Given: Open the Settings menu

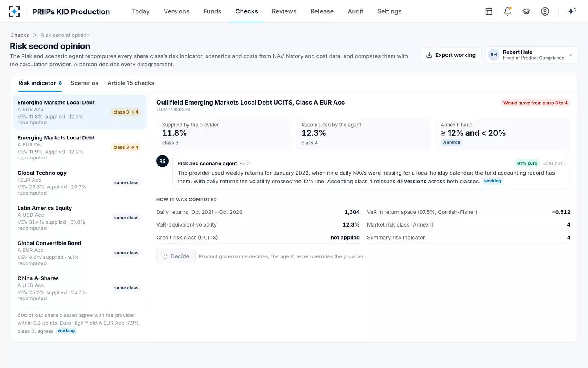Looking at the screenshot, I should [389, 11].
